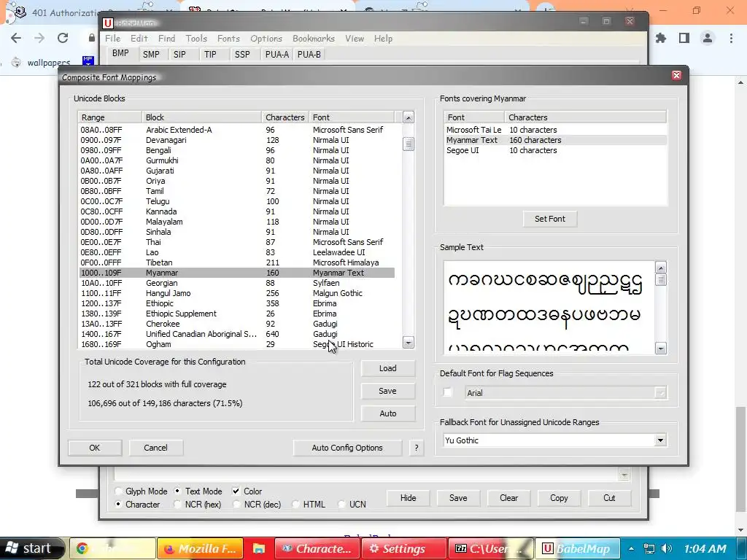Viewport: 747px width, 560px height.
Task: Click the wallpapers bookmark icon
Action: [x=16, y=63]
